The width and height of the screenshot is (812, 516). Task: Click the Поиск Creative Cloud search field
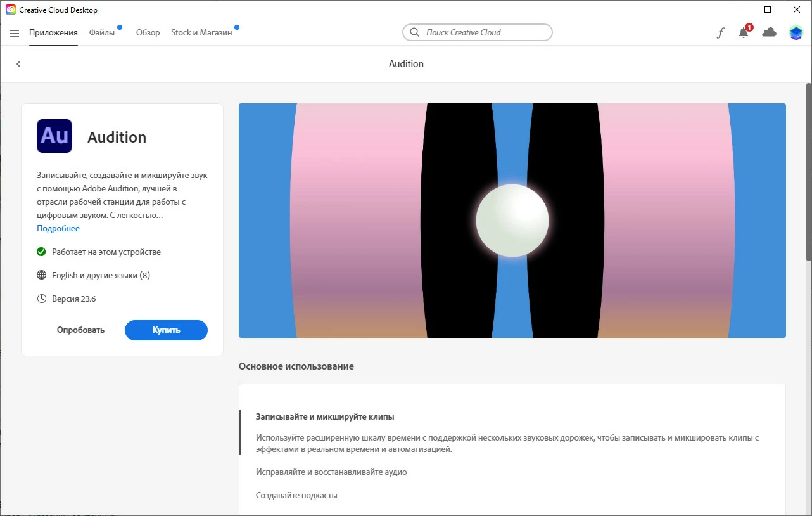478,32
